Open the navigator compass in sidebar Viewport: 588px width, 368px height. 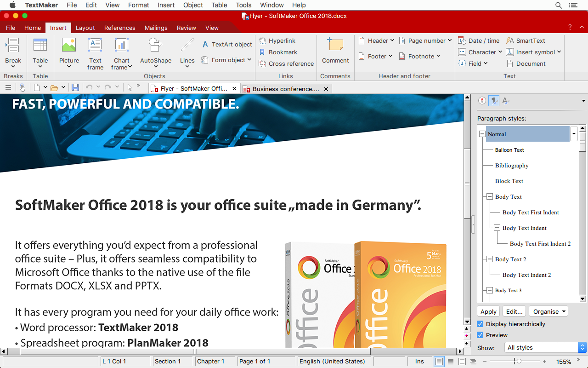point(482,101)
